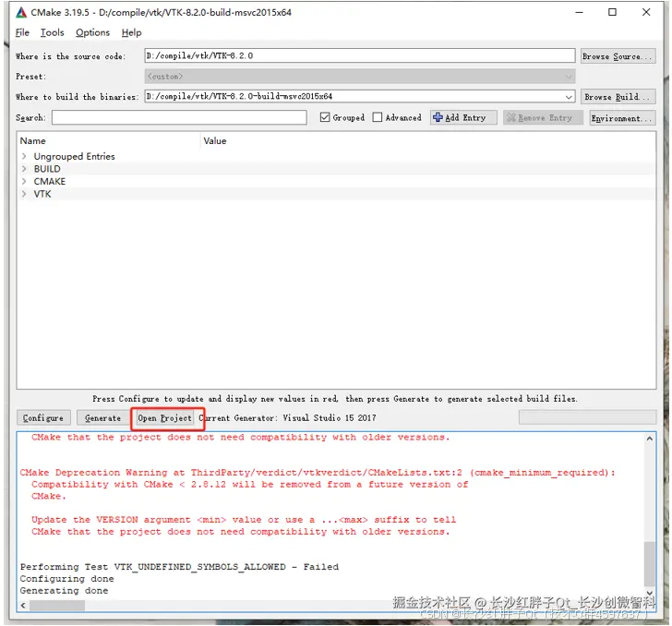
Task: Click the Name column header
Action: click(x=32, y=140)
